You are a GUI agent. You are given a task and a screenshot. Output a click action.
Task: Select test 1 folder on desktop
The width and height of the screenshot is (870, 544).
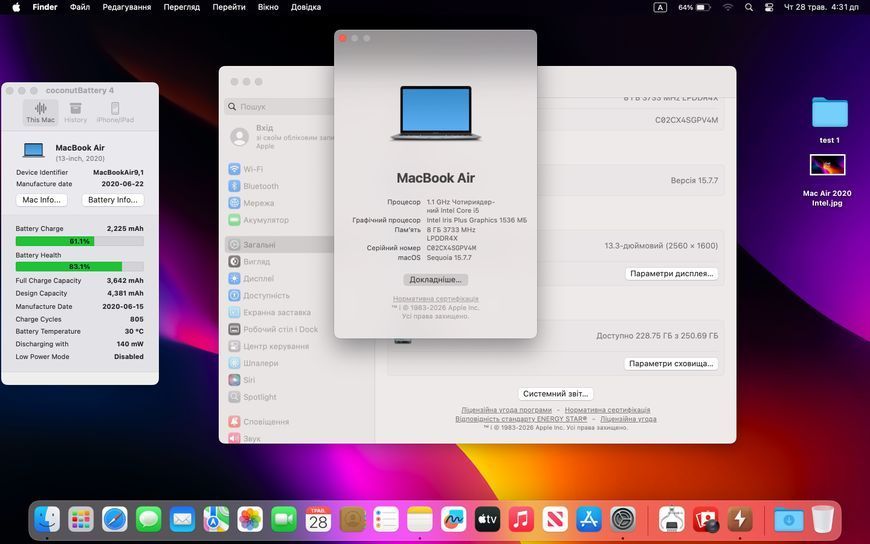(829, 119)
